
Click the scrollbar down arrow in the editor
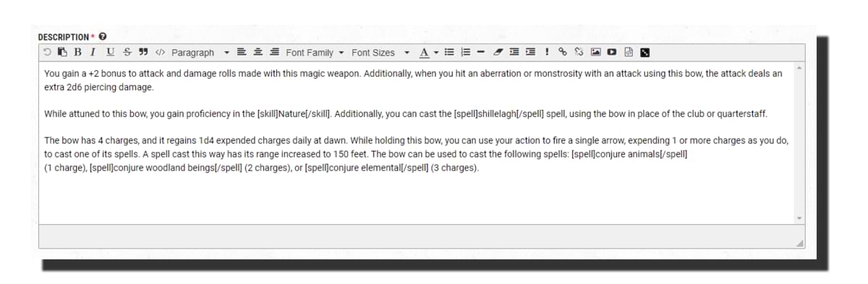point(799,218)
